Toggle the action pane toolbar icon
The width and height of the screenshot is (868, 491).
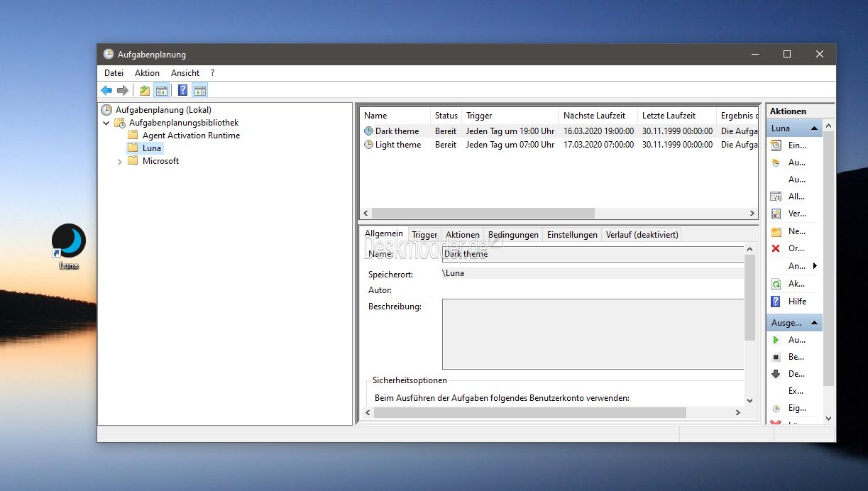(199, 90)
